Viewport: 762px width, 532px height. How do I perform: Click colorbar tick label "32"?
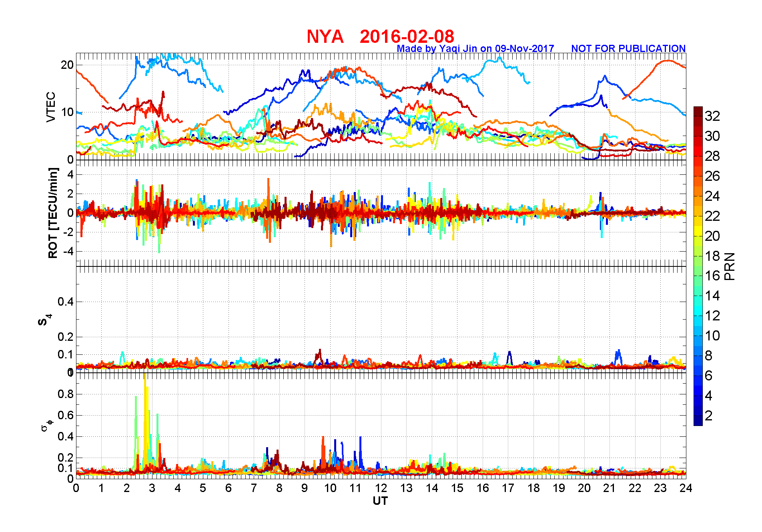tap(712, 116)
